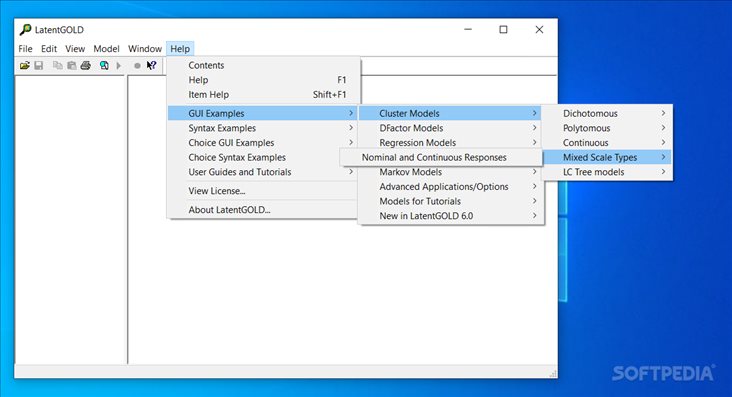Expand the arrow beside Polytomous
The height and width of the screenshot is (397, 732).
(663, 128)
